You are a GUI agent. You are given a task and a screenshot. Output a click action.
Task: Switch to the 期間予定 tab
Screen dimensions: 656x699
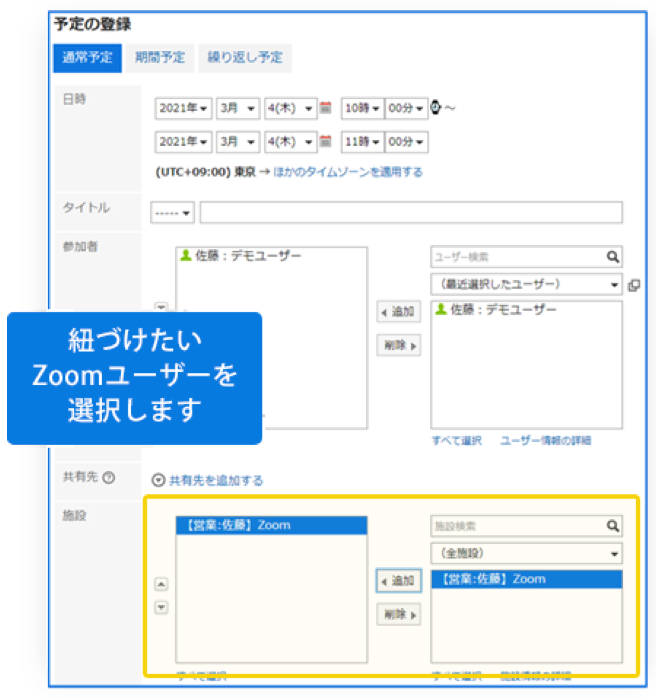coord(160,57)
